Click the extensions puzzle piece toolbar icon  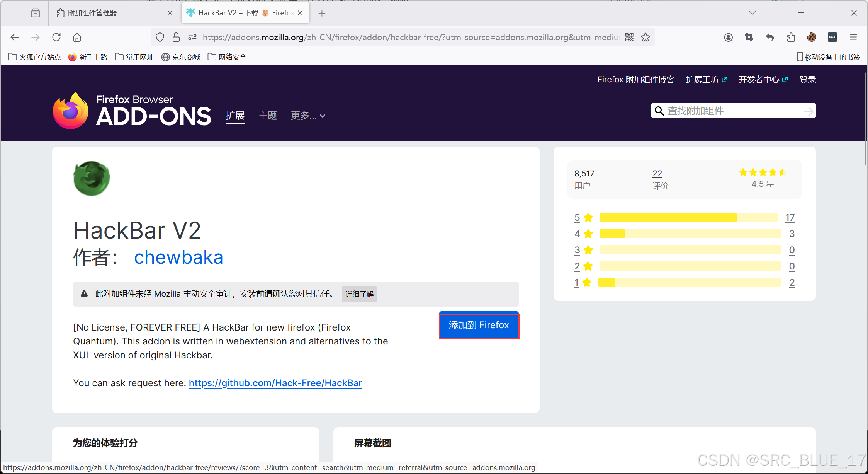coord(791,38)
